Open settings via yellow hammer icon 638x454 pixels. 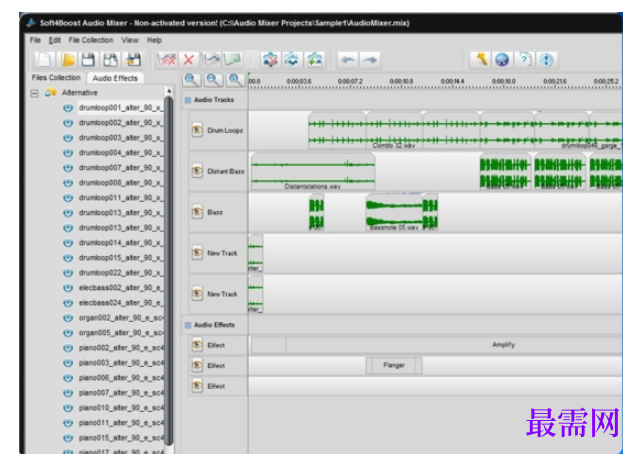click(x=481, y=60)
